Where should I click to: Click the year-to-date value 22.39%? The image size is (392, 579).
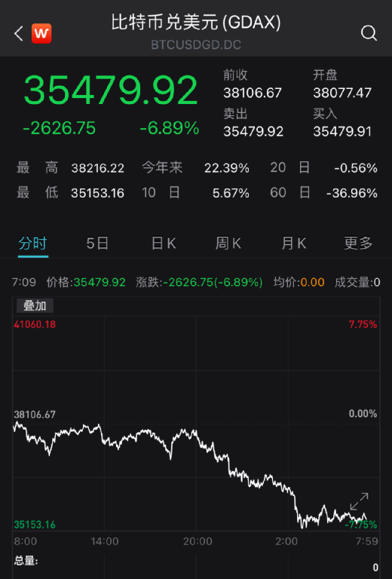tap(227, 168)
